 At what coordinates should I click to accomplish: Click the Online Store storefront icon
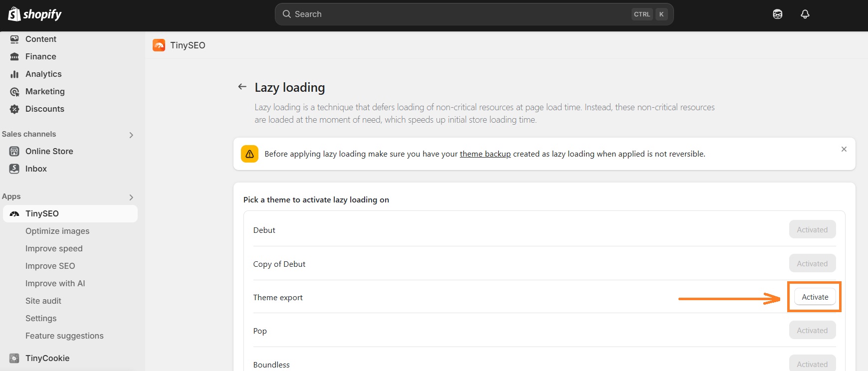coord(14,151)
